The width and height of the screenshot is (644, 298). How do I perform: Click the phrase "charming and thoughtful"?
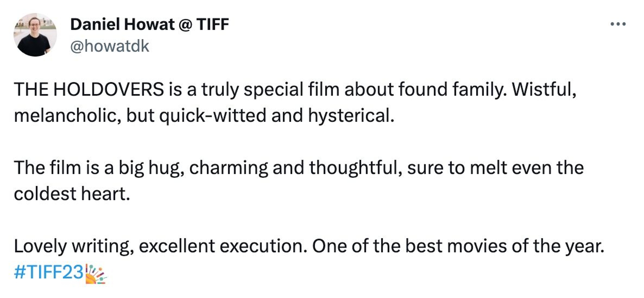(296, 168)
